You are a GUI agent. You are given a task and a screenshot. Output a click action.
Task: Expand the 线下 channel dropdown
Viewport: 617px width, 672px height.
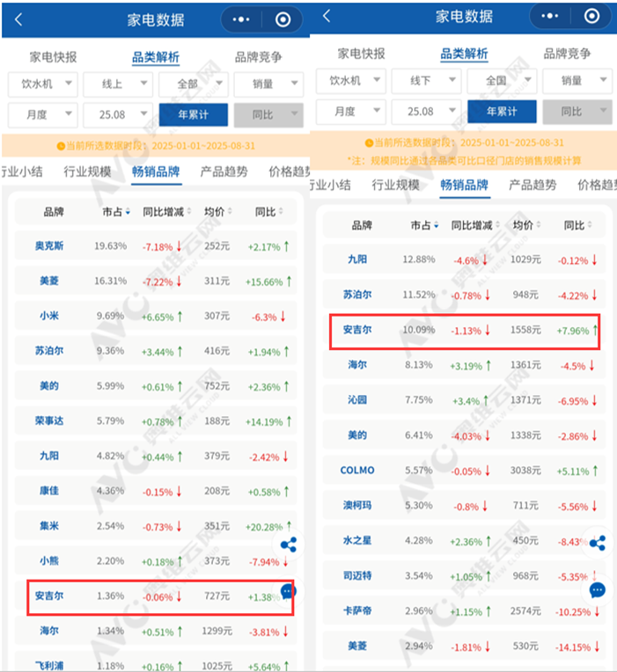pos(425,81)
